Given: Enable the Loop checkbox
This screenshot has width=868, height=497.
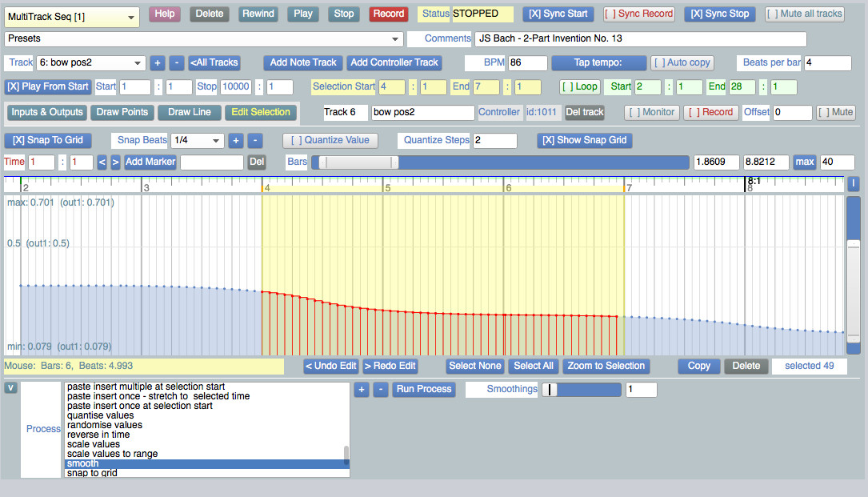Looking at the screenshot, I should pos(579,86).
